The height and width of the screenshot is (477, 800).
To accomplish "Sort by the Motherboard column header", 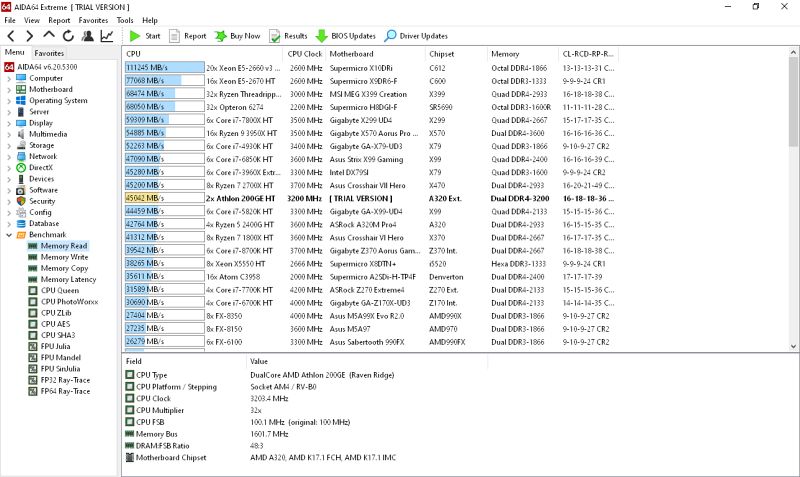I will (375, 54).
